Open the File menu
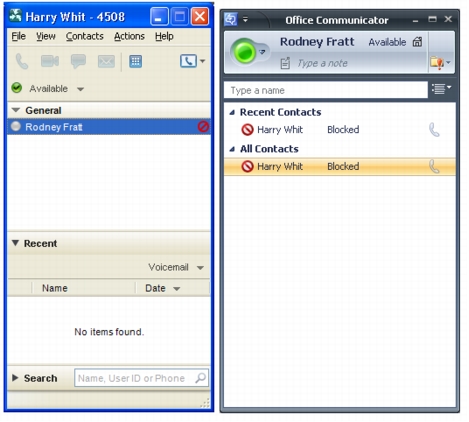The width and height of the screenshot is (469, 422). 18,36
